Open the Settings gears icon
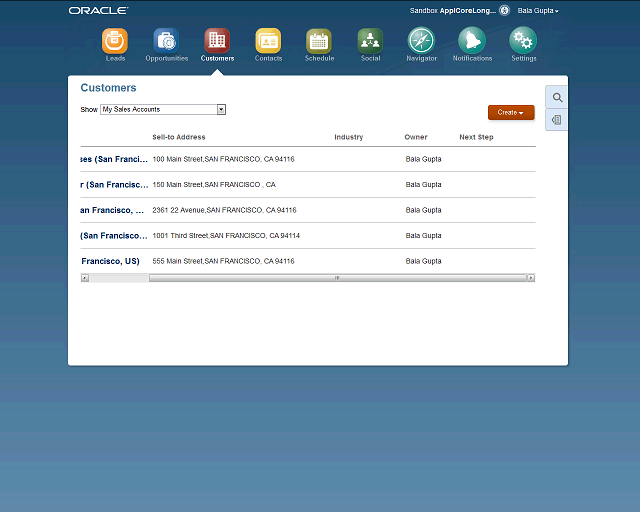The height and width of the screenshot is (512, 640). coord(523,40)
